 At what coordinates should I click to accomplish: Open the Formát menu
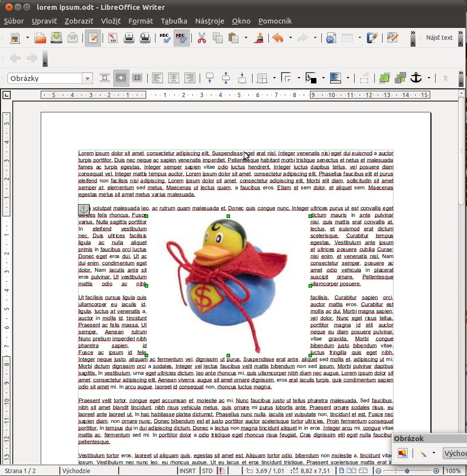(141, 21)
